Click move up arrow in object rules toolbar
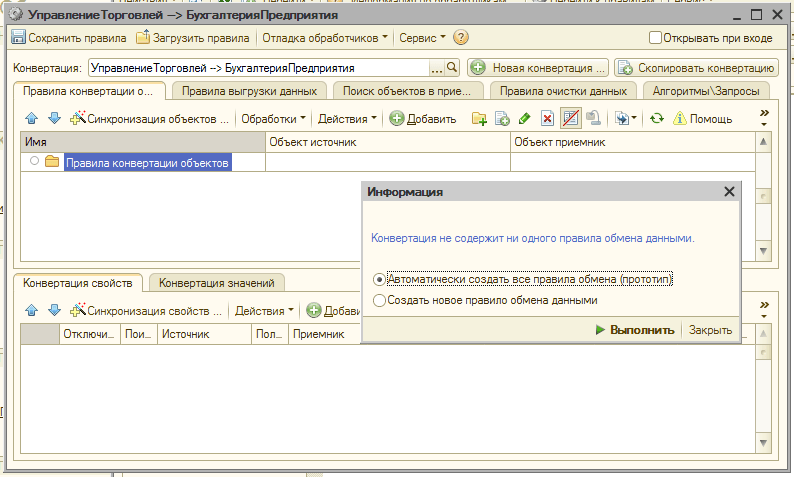 (x=31, y=118)
